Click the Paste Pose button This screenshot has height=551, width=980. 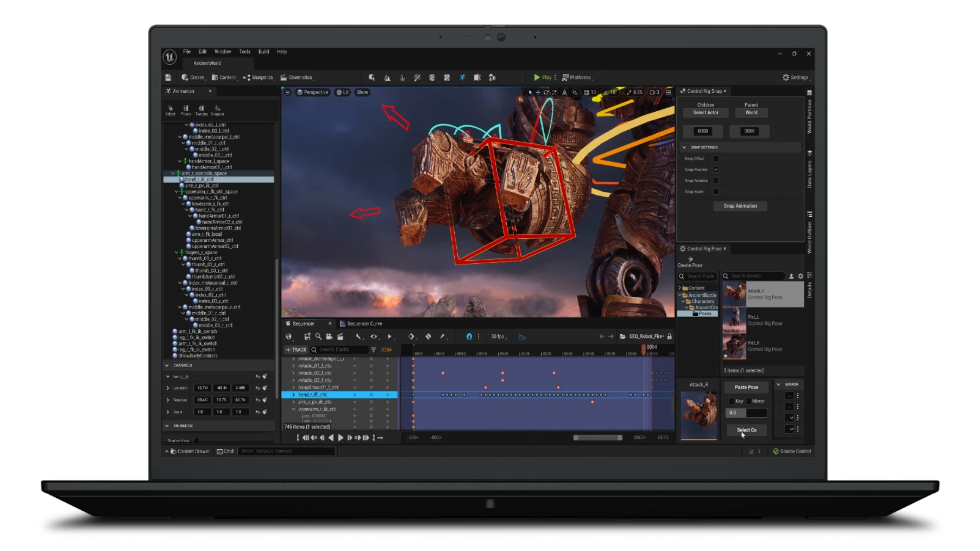tap(746, 387)
